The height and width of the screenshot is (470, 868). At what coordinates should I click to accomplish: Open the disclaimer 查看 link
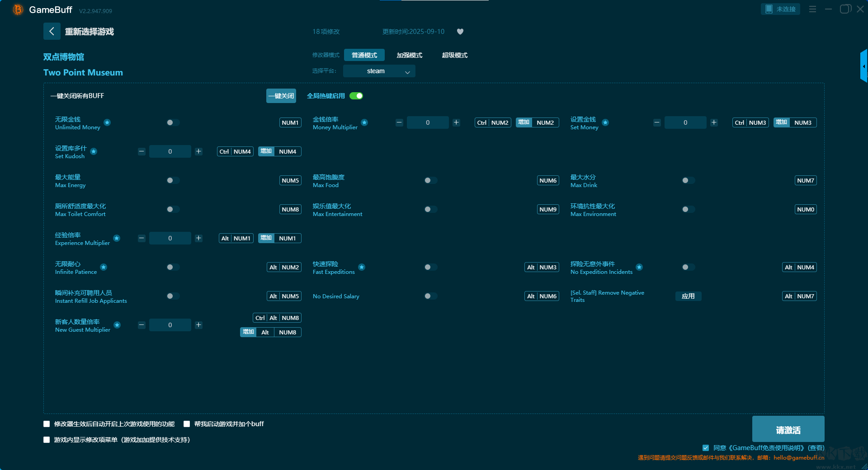click(x=816, y=448)
